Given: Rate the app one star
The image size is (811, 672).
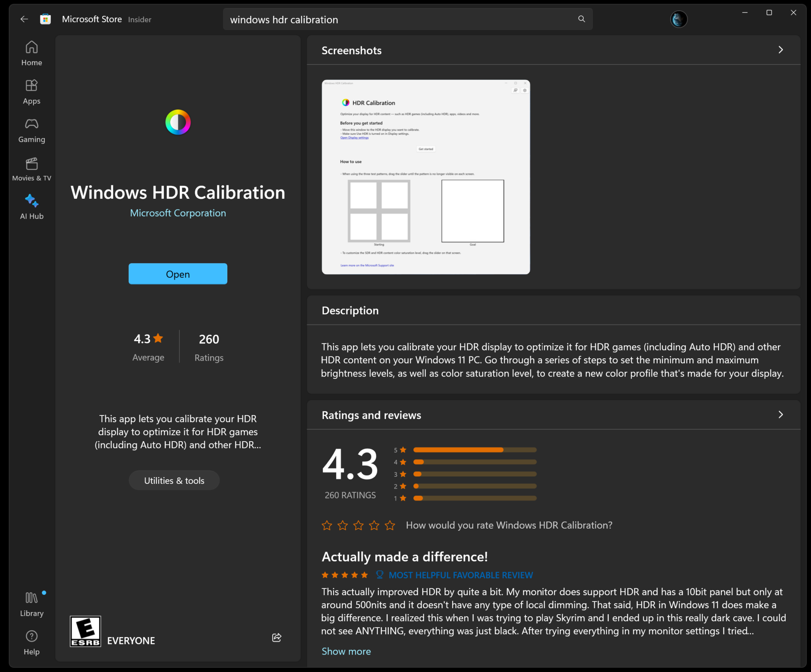Looking at the screenshot, I should 327,525.
